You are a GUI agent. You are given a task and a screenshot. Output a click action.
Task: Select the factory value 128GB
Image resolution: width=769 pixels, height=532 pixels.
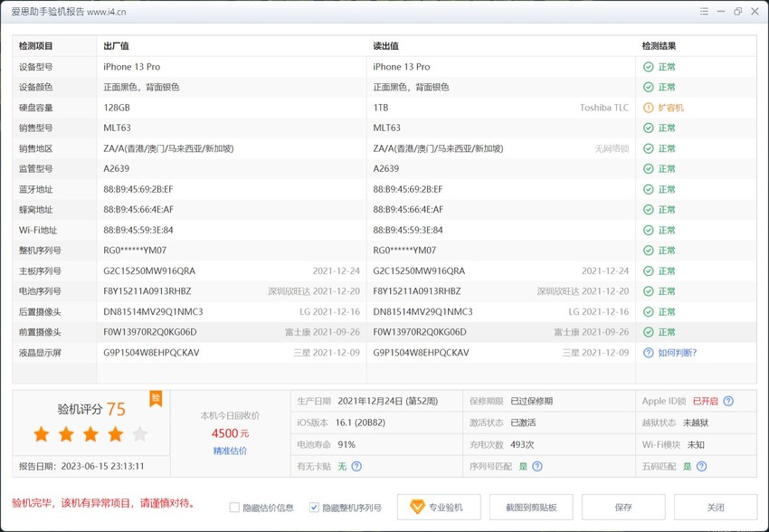pos(117,108)
